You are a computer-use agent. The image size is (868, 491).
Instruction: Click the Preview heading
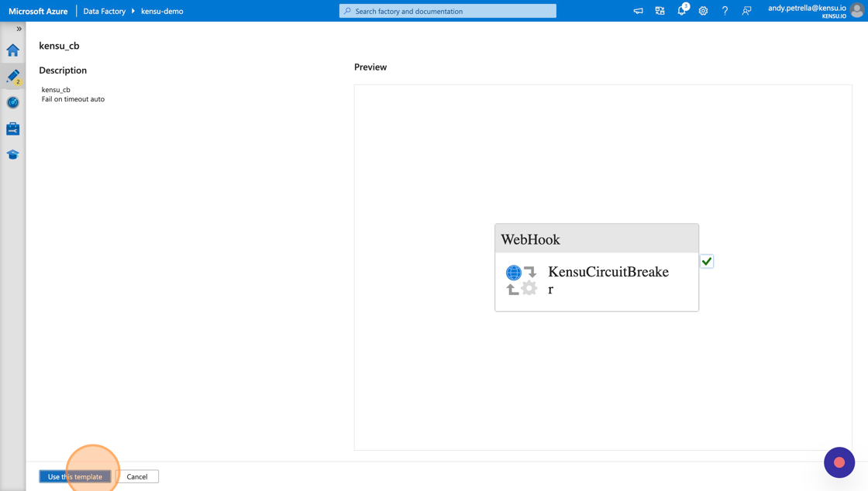pos(370,67)
